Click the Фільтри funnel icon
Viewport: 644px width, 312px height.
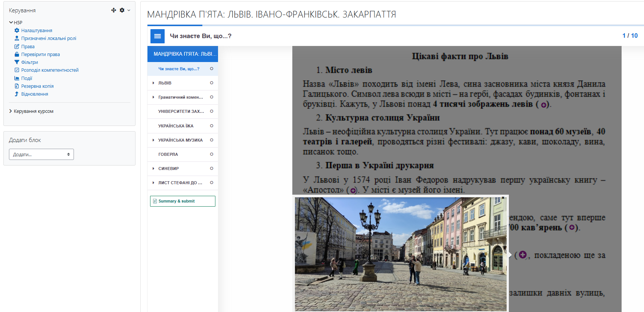[17, 62]
